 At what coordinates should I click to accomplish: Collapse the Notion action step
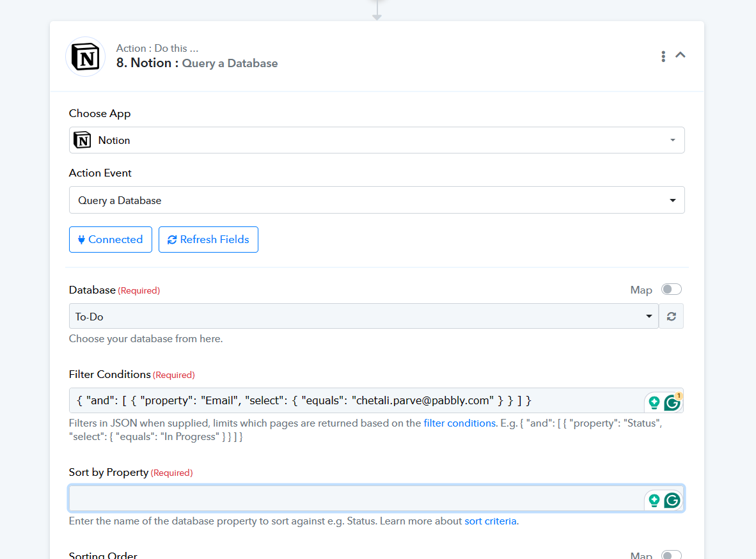[x=681, y=55]
